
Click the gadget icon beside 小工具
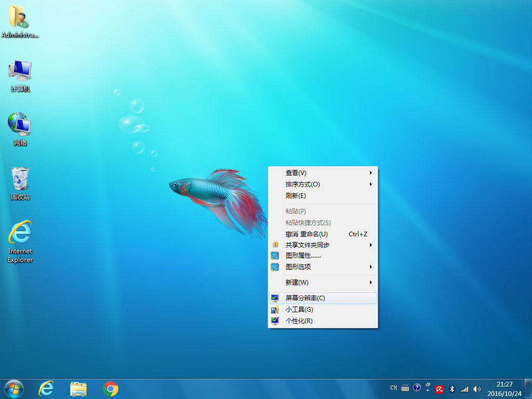pos(275,310)
